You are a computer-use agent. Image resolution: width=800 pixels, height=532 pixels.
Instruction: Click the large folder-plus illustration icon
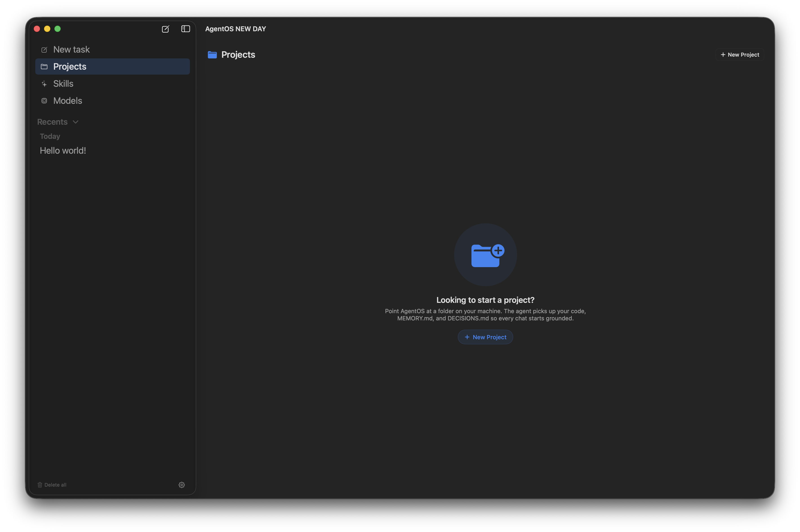click(x=485, y=255)
